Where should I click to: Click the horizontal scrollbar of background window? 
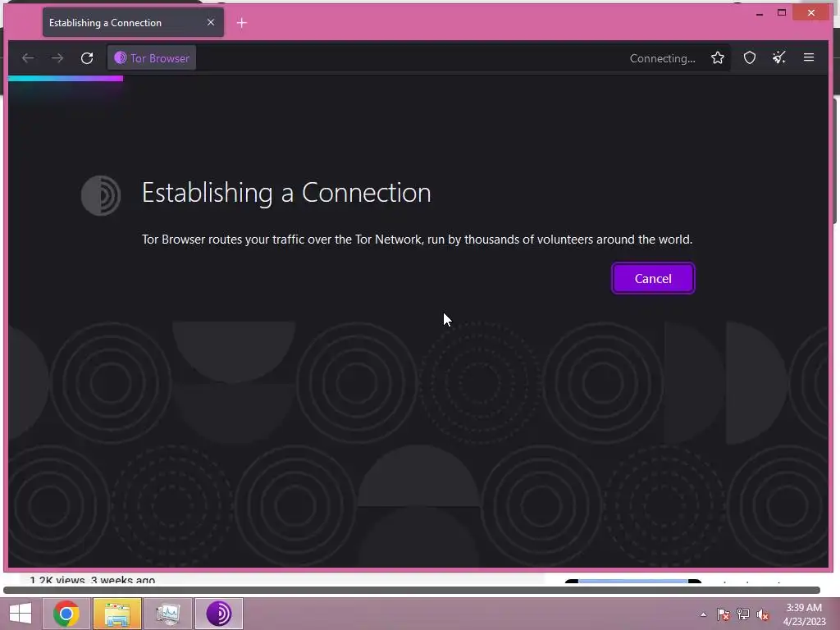click(412, 590)
